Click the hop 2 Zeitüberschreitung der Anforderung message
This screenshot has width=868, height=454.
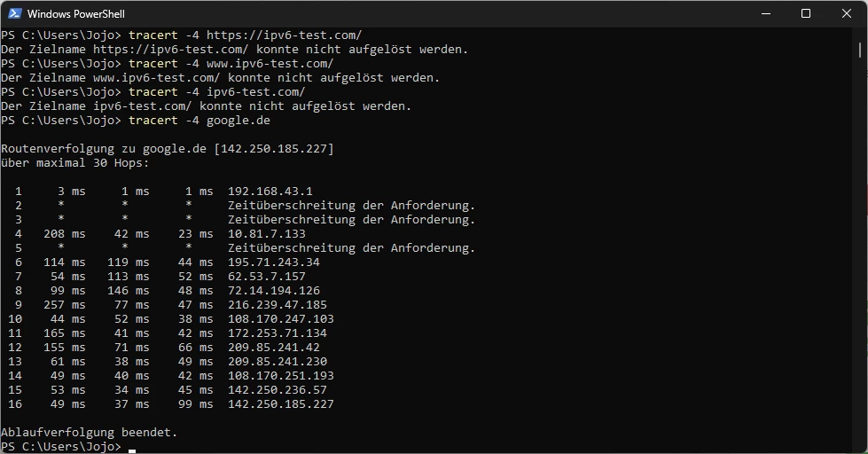[351, 206]
